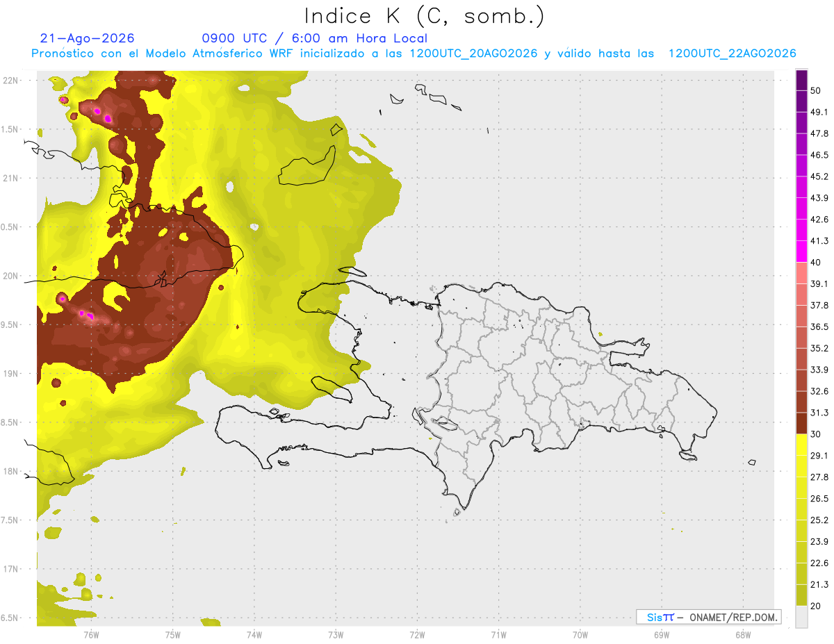
Task: Click the light gray legend swatch below 20
Action: 802,617
